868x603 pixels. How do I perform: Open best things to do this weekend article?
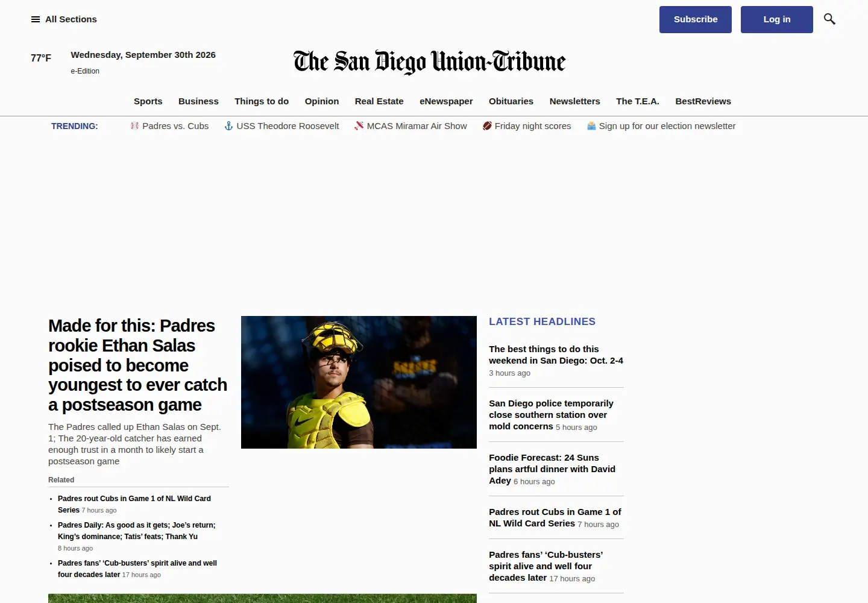point(556,355)
